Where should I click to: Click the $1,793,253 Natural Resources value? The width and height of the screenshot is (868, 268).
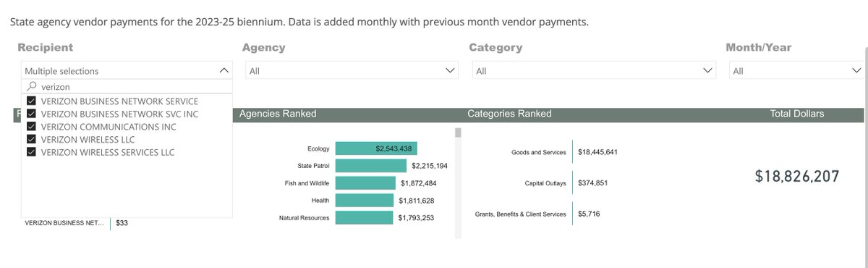416,217
